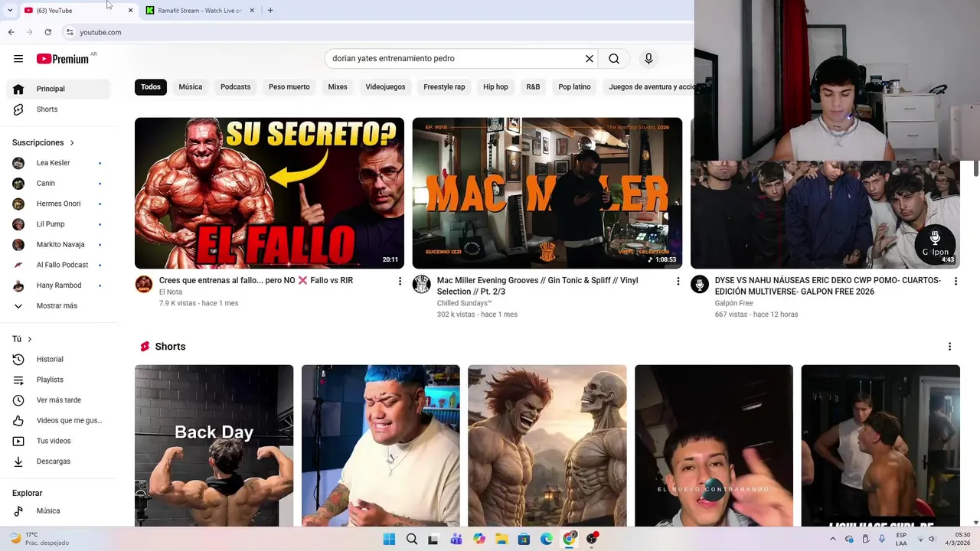Open Lea Kesler channel
The width and height of the screenshot is (980, 551).
58,163
